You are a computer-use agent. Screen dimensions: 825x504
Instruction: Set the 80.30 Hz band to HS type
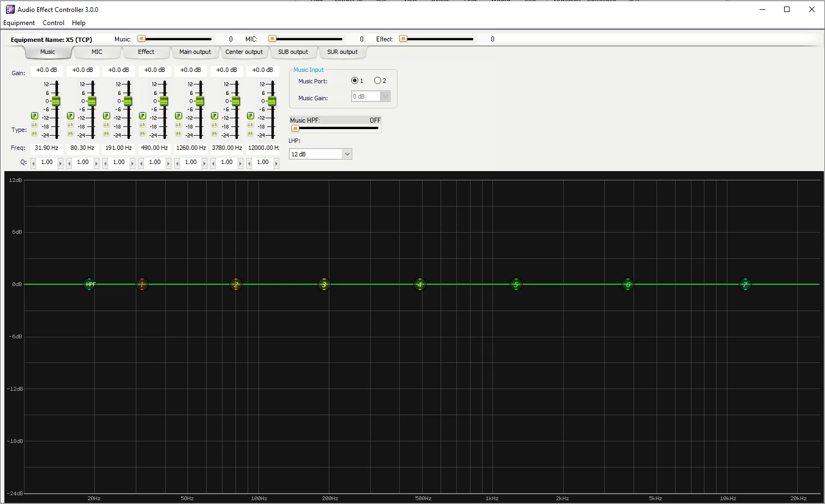[x=70, y=133]
